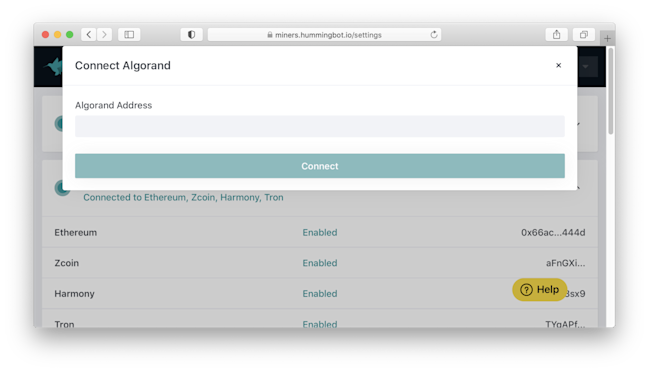The height and width of the screenshot is (372, 649).
Task: Open the Help widget
Action: 539,290
